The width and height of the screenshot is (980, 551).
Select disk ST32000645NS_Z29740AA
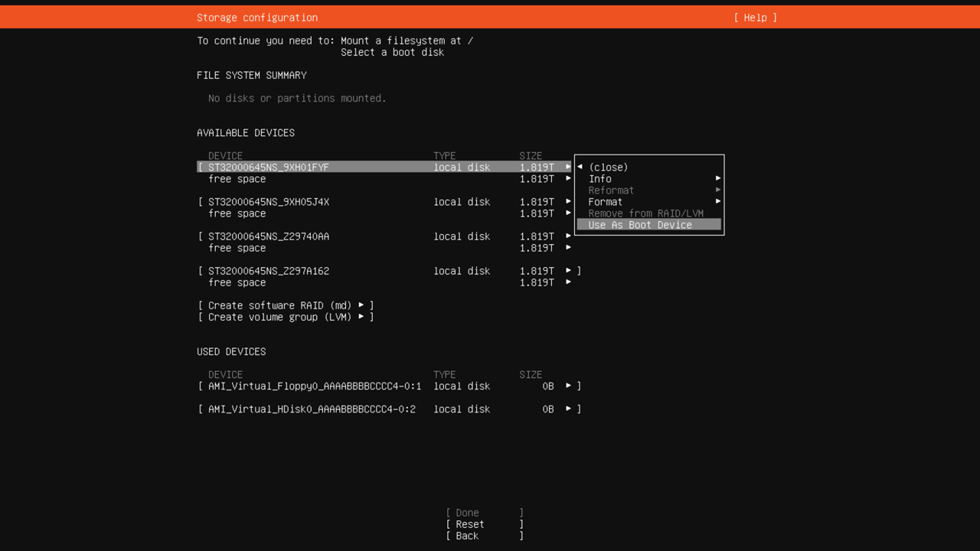269,236
